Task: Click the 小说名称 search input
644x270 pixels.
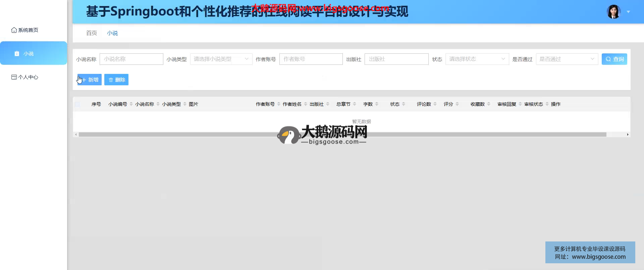Action: coord(131,59)
